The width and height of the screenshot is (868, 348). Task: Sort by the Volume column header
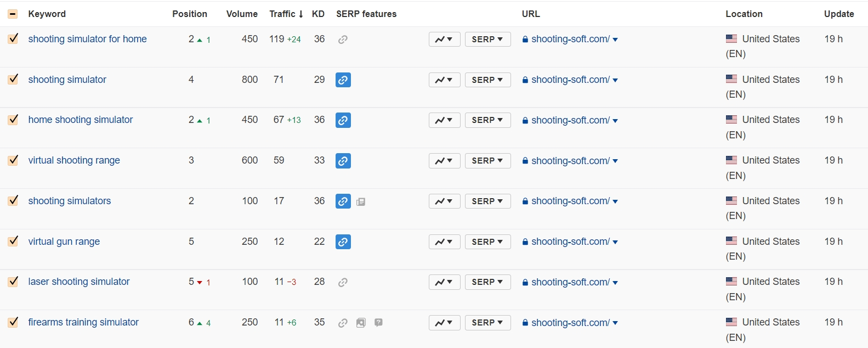tap(242, 14)
